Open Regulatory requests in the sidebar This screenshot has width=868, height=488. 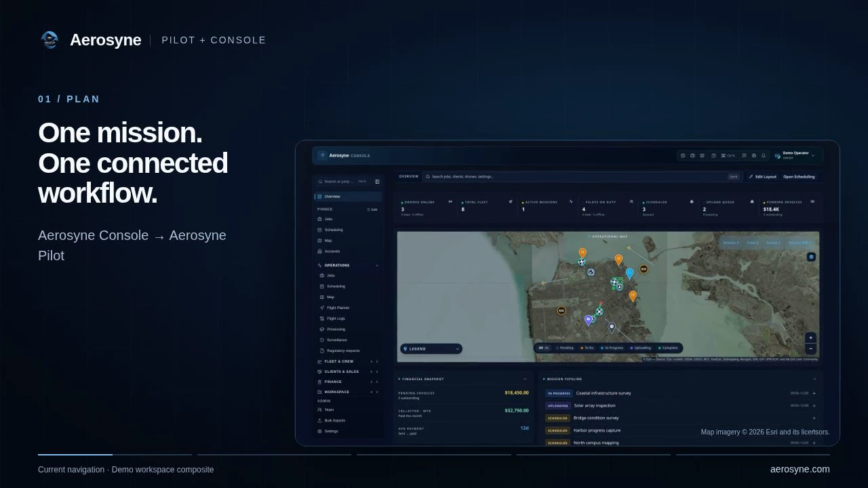(x=340, y=351)
